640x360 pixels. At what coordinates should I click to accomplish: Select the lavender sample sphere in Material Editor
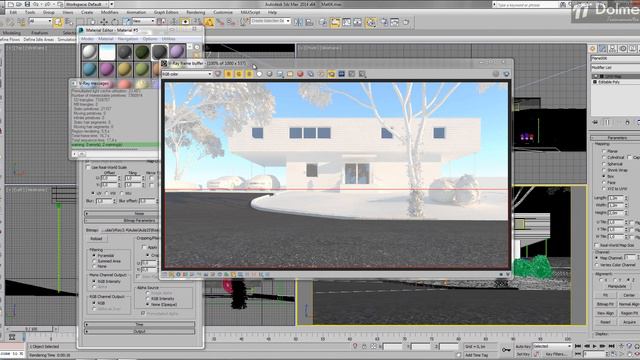(x=177, y=52)
